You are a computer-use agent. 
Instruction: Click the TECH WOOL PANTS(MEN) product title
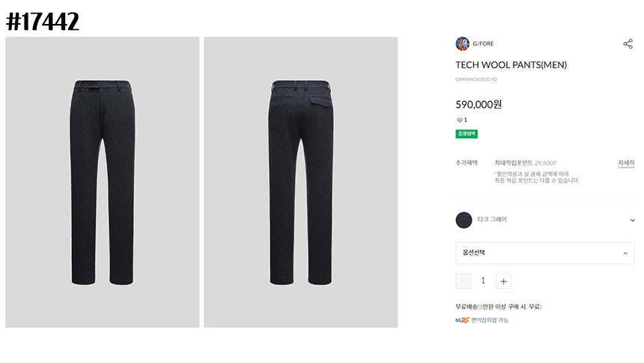coord(511,65)
